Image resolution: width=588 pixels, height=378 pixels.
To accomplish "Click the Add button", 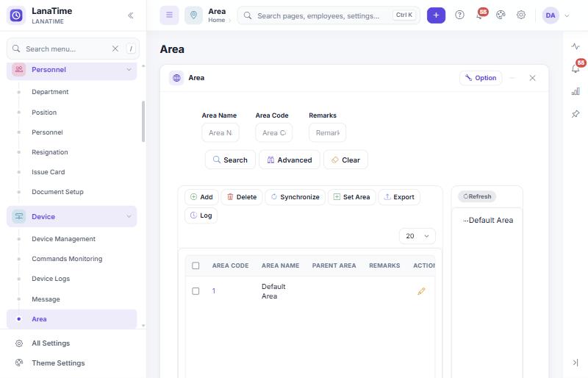I will (x=201, y=197).
